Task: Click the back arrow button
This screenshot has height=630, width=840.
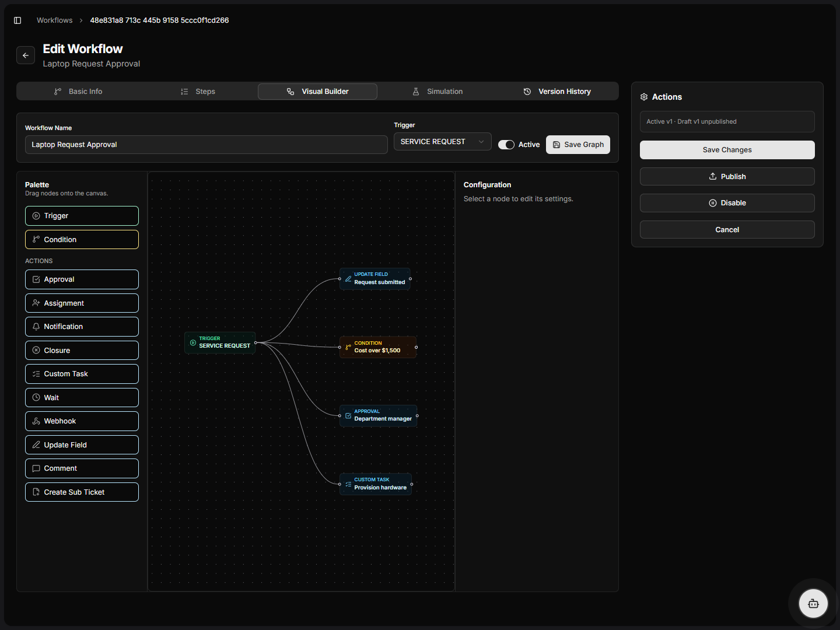Action: pos(26,55)
